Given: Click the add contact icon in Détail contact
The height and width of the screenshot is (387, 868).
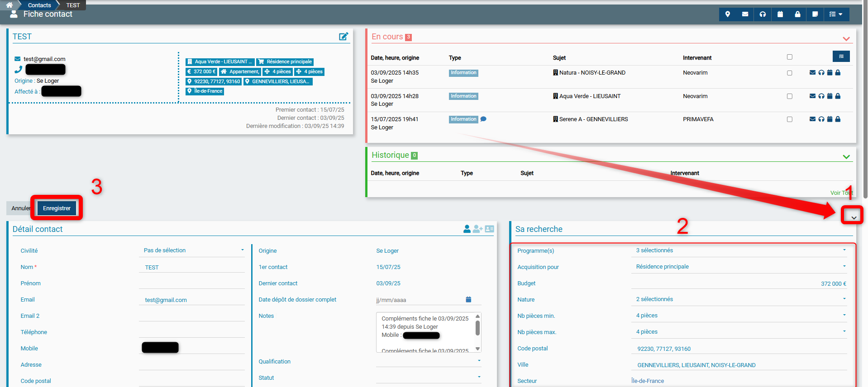Looking at the screenshot, I should (x=477, y=229).
